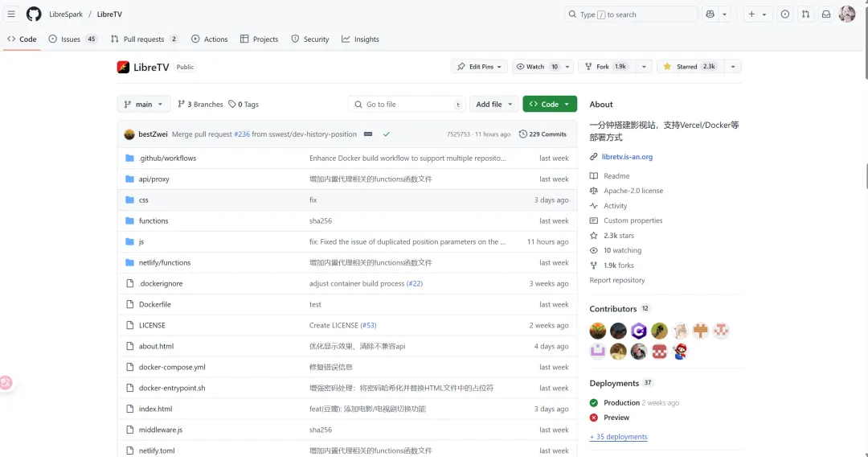Switch to the Issues tab
Viewport: 868px width, 457px height.
point(72,39)
